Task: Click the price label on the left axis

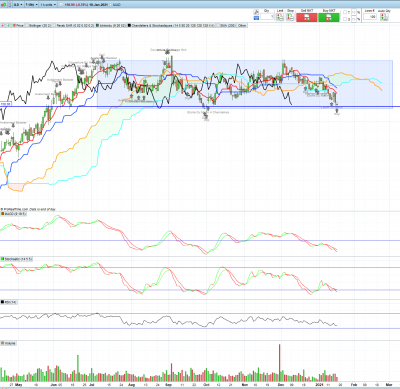Action: 6,104
